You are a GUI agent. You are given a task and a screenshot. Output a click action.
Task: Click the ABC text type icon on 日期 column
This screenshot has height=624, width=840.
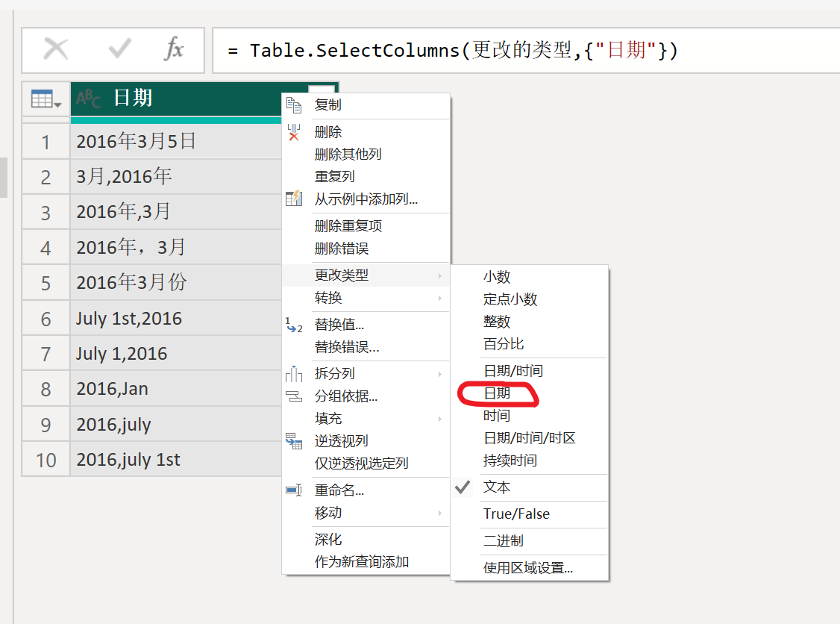coord(89,99)
